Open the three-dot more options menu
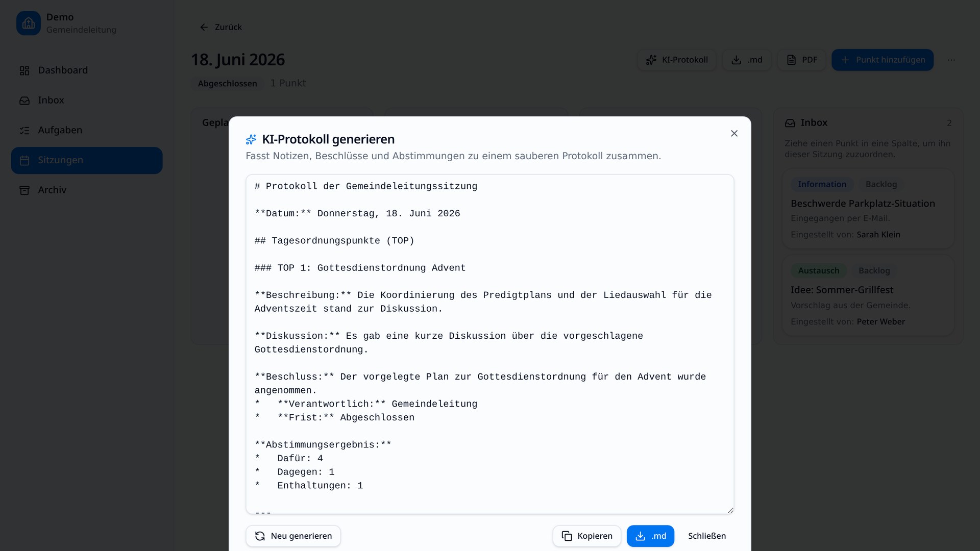This screenshot has height=551, width=980. point(951,60)
